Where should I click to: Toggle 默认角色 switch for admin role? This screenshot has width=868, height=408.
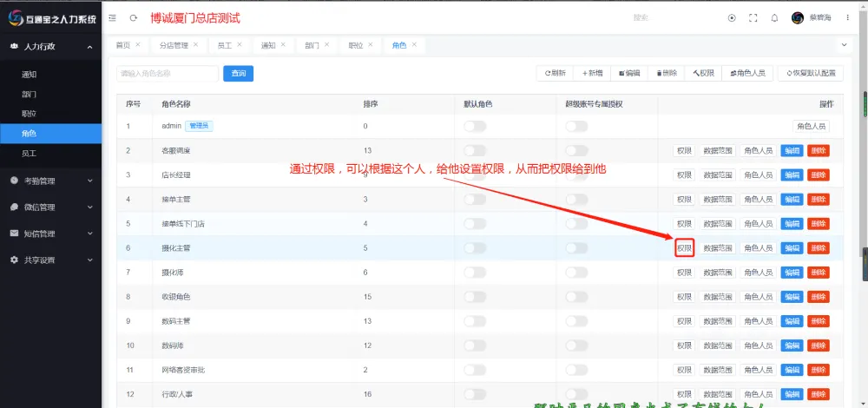tap(475, 126)
